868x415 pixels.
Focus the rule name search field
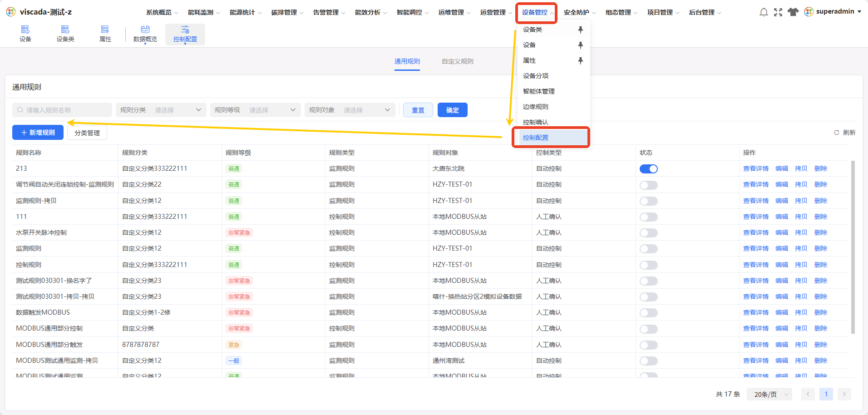[x=62, y=110]
